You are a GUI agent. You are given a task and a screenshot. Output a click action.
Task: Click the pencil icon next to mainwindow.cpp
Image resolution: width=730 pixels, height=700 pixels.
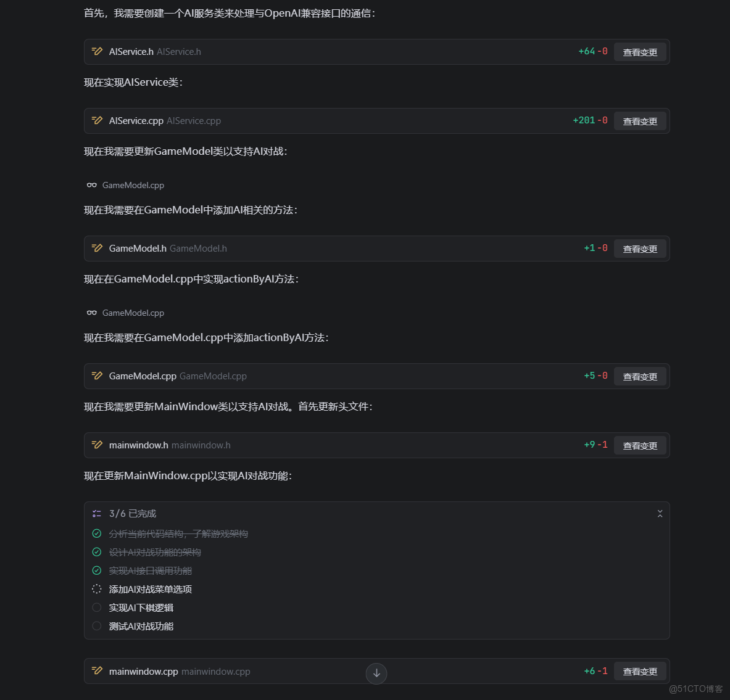tap(97, 671)
